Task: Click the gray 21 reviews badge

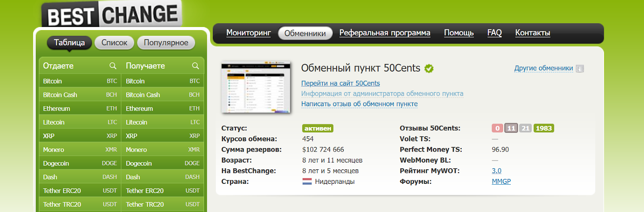Action: coord(525,128)
